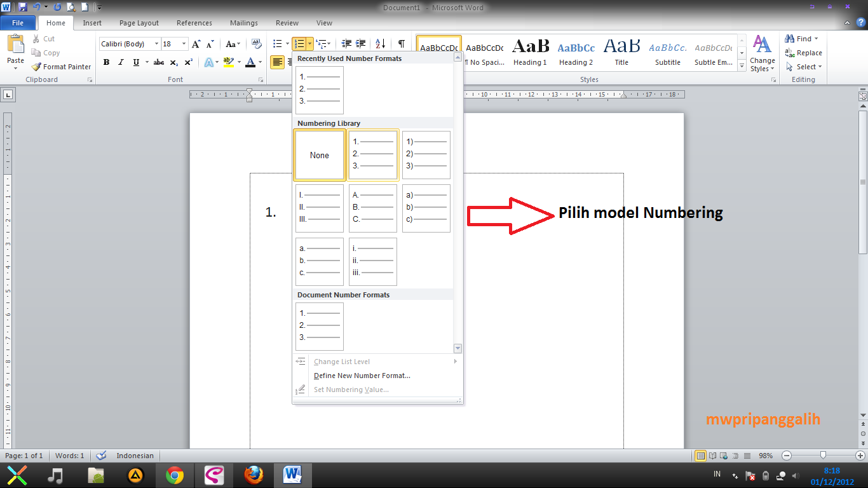
Task: Switch to the Mailings tab
Action: [x=243, y=22]
